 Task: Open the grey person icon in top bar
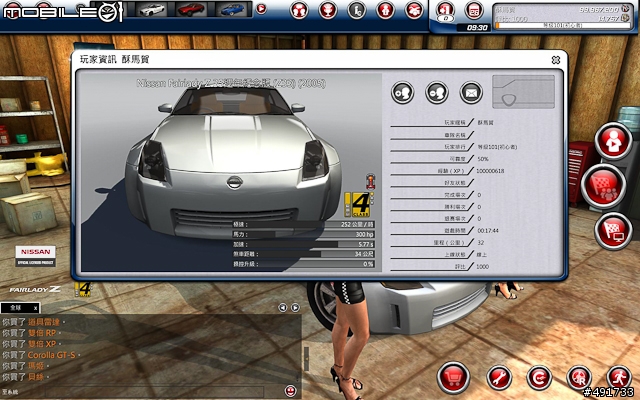[x=357, y=10]
